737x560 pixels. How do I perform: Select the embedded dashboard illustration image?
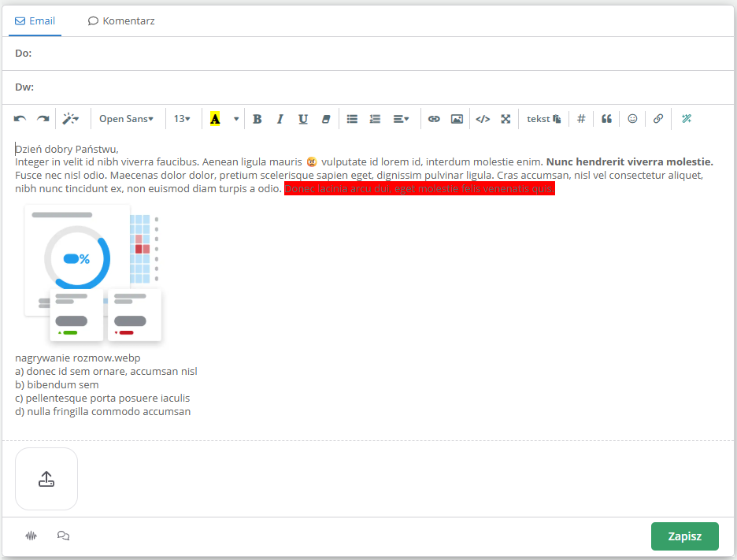click(x=94, y=273)
